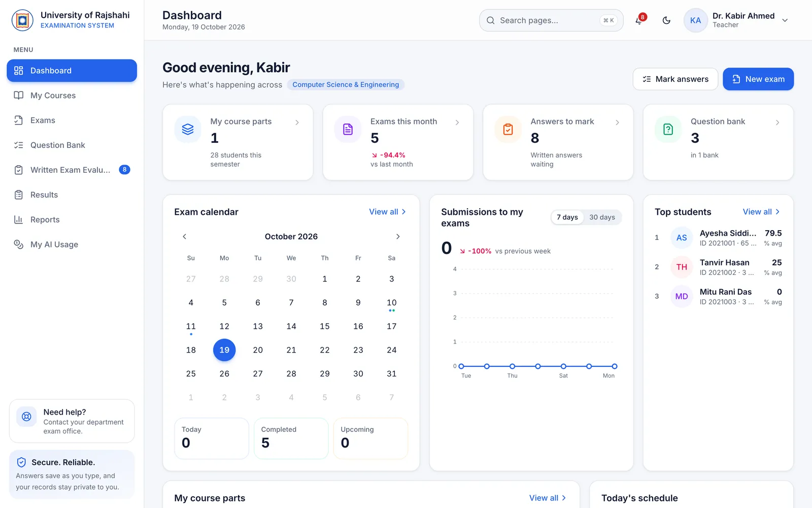
Task: Click the TH student avatar
Action: pyautogui.click(x=682, y=267)
